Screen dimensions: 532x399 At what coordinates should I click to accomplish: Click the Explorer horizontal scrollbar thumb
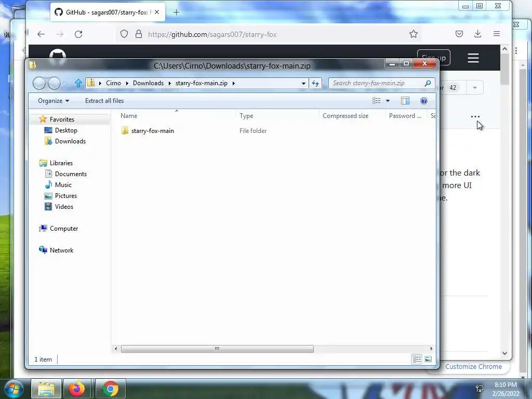point(217,349)
